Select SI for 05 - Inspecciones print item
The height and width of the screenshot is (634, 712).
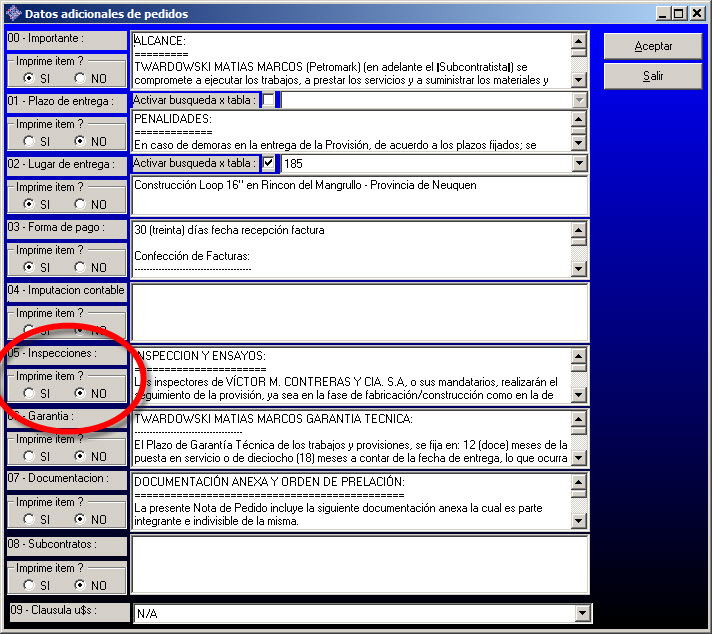click(30, 394)
